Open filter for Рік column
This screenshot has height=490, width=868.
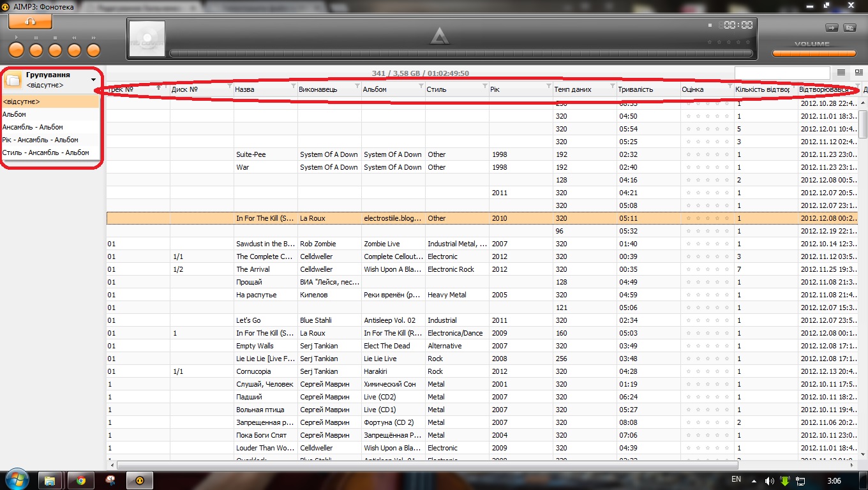coord(549,86)
